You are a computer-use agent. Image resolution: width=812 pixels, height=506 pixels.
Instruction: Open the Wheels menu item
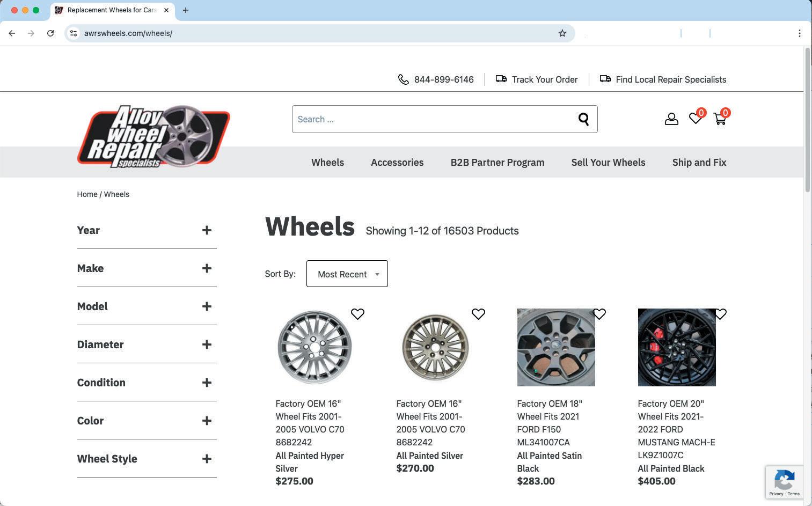[327, 163]
